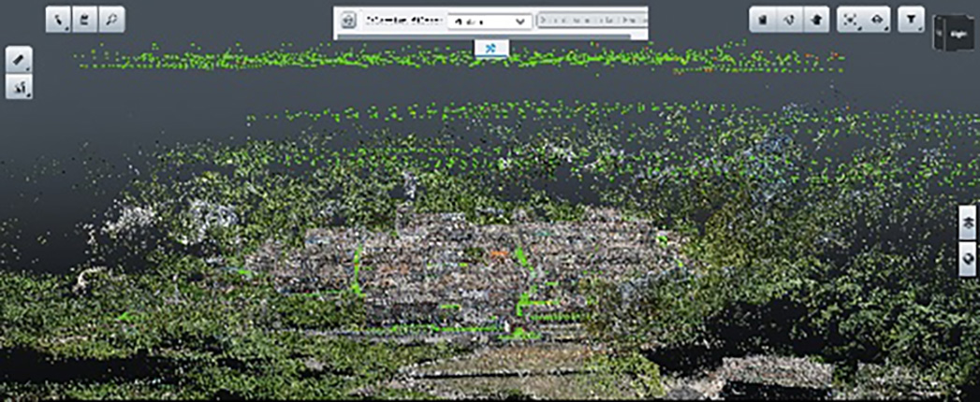Select the magnifier zoom tool

[111, 21]
